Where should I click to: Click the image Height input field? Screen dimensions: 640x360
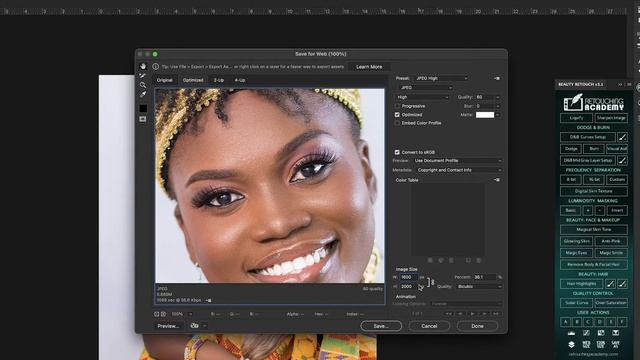408,287
